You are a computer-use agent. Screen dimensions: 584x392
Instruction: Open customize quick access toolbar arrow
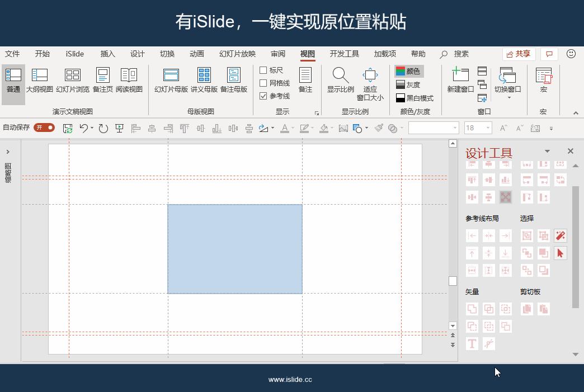tap(551, 129)
